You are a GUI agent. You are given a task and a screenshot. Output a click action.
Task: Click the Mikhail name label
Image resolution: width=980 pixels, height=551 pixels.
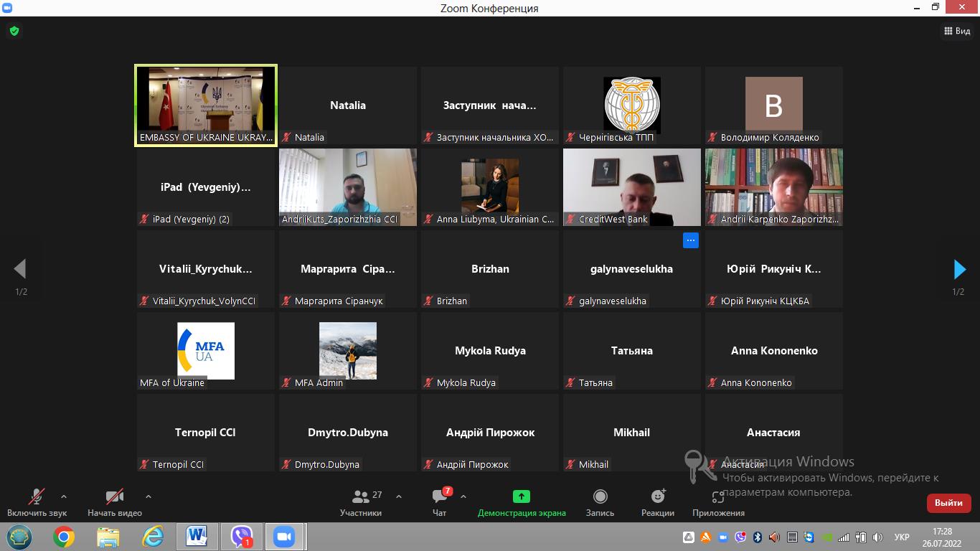pos(593,464)
